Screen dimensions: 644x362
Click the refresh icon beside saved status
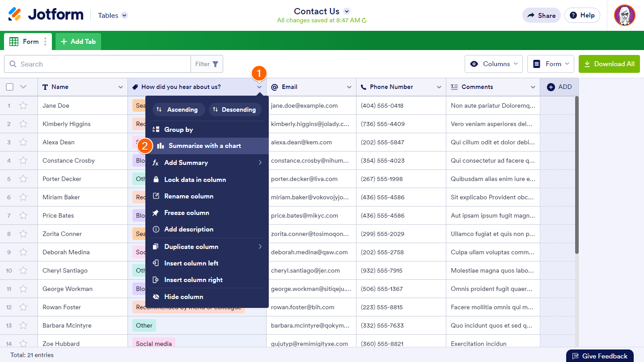(364, 21)
